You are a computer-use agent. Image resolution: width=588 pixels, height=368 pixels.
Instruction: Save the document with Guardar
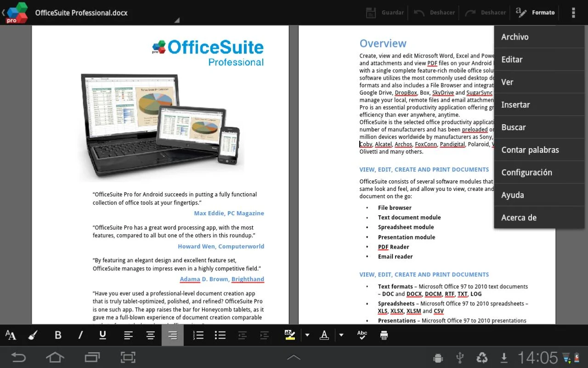[385, 12]
